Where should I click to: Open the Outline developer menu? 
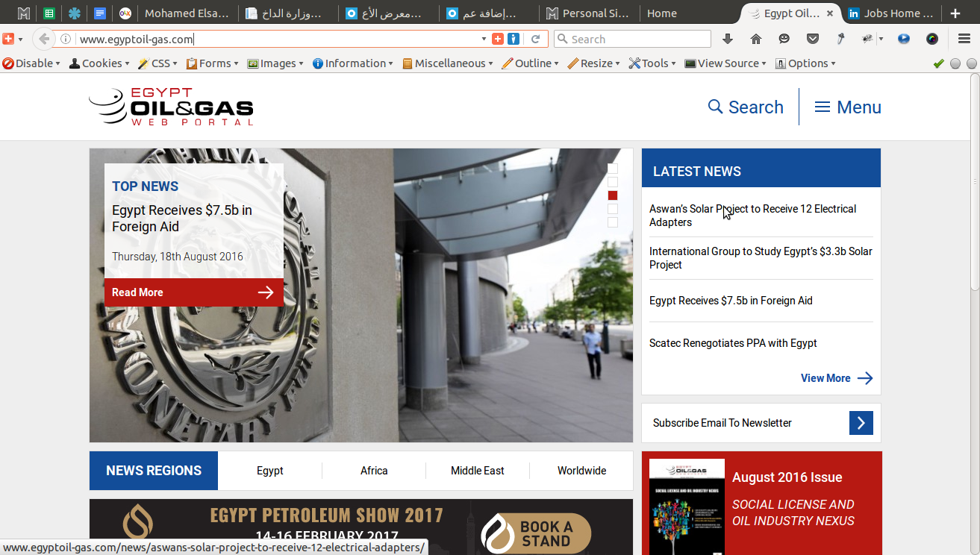point(531,63)
